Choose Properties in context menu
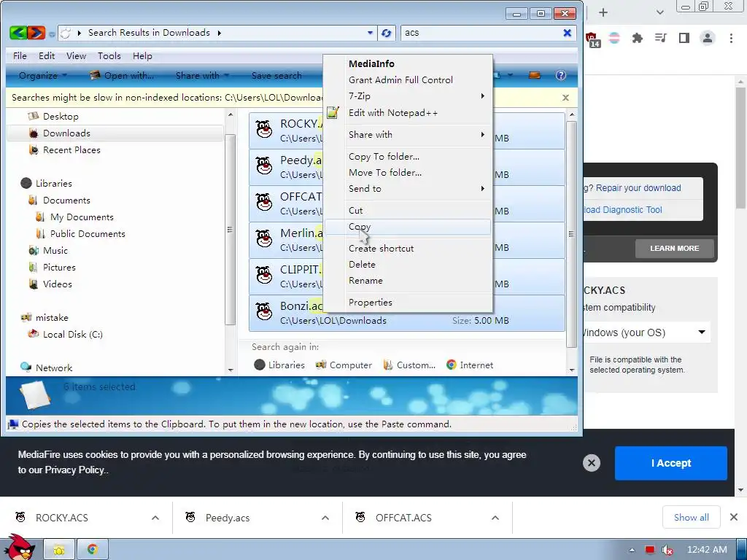Image resolution: width=747 pixels, height=560 pixels. tap(409, 303)
